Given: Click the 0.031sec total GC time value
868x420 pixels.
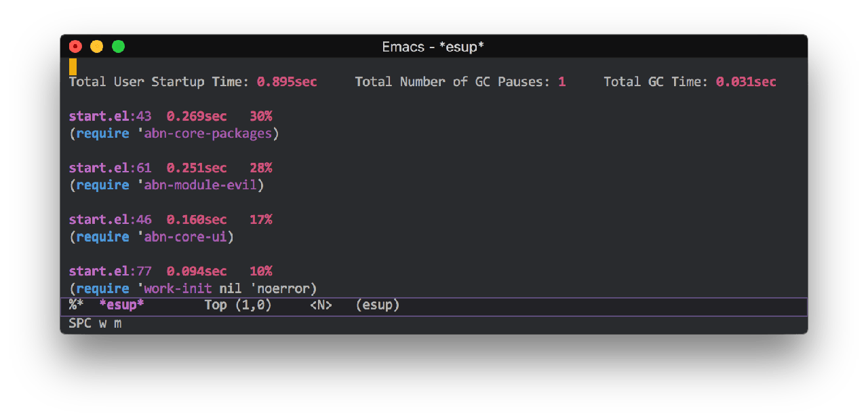Looking at the screenshot, I should [746, 82].
